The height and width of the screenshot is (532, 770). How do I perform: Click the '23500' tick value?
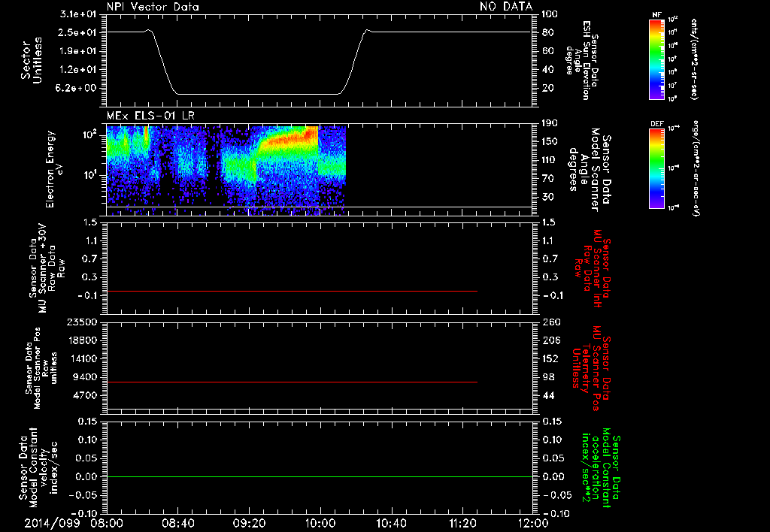coord(81,322)
